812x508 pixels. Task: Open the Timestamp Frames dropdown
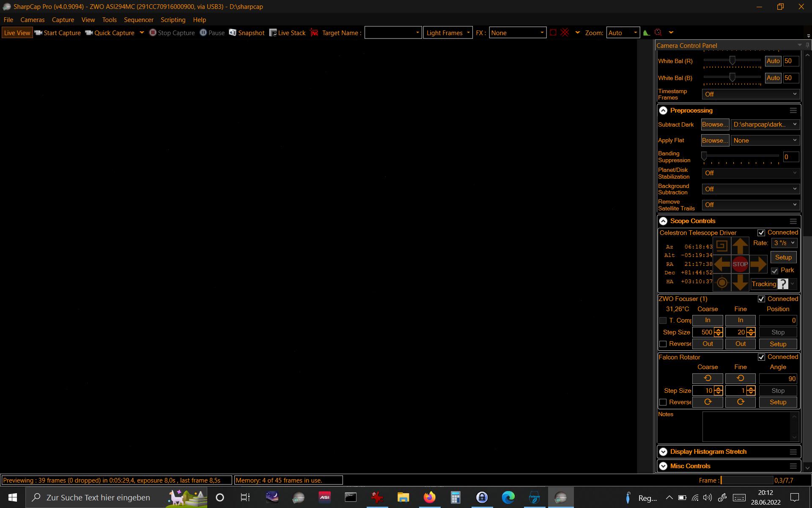(x=751, y=94)
